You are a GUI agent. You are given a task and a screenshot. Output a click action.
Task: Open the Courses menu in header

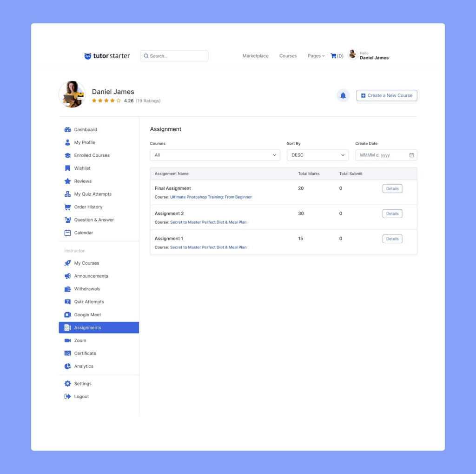288,56
